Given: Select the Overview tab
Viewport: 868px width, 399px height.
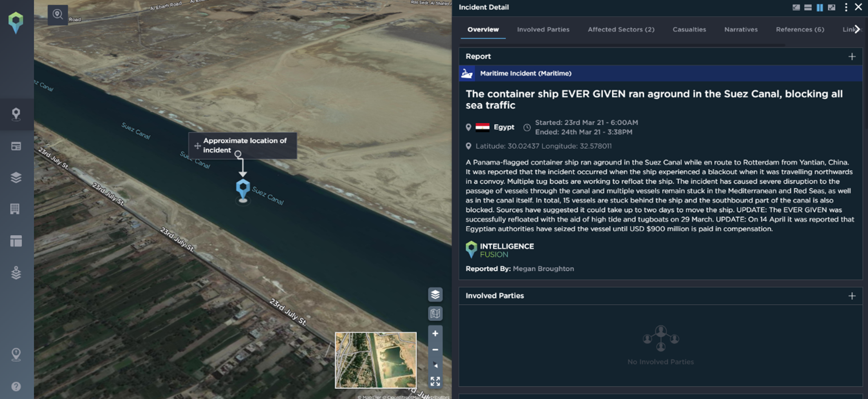Looking at the screenshot, I should tap(483, 29).
